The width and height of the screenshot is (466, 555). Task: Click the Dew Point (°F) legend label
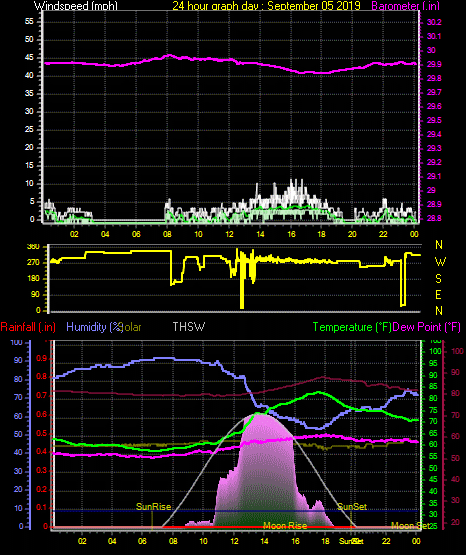pos(427,327)
